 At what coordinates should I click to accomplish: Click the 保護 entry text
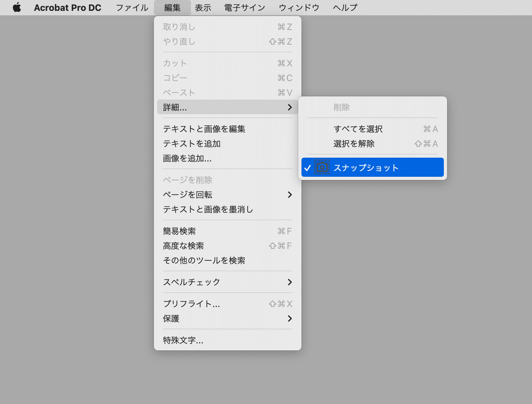point(171,319)
